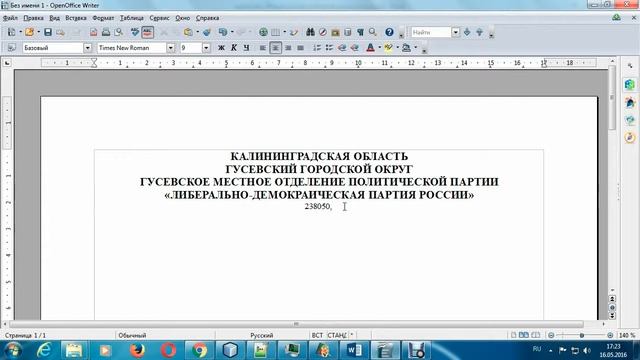Screen dimensions: 640x360
Task: Show the Draw Functions pencil icon
Action: [294, 32]
